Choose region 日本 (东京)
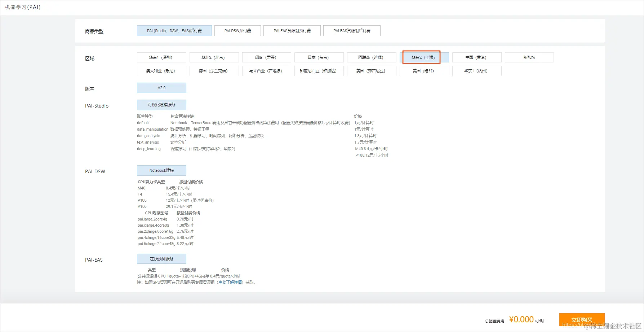Screen dimensions: 644x332 pos(319,57)
